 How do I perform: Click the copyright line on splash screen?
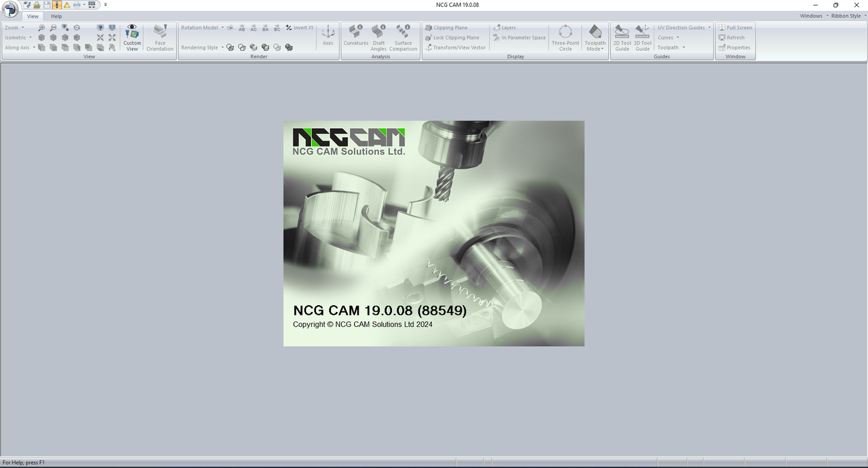click(x=363, y=325)
